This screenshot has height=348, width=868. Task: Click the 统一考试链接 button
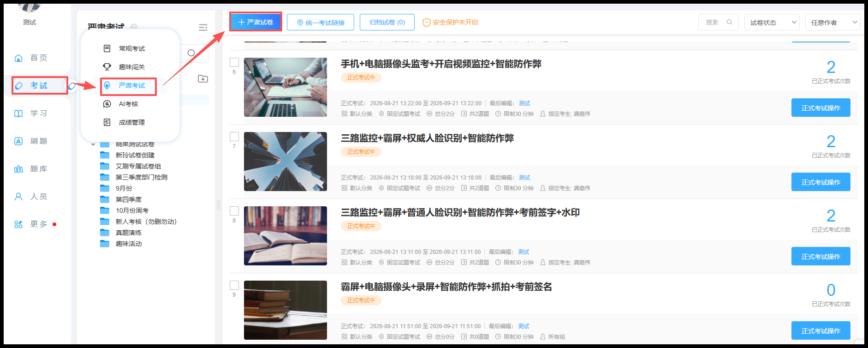tap(321, 22)
